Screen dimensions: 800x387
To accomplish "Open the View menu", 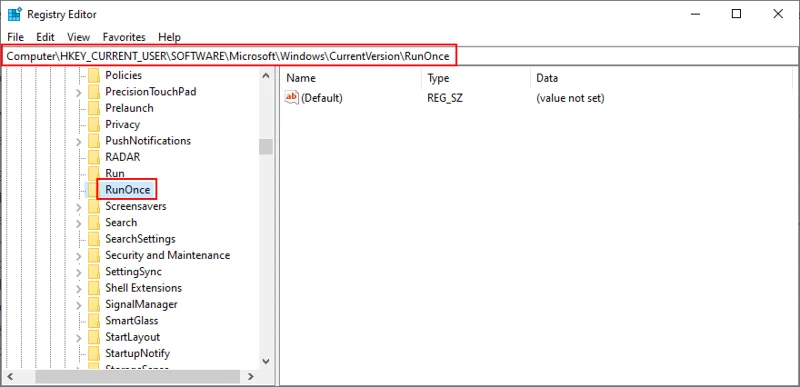I will [79, 37].
